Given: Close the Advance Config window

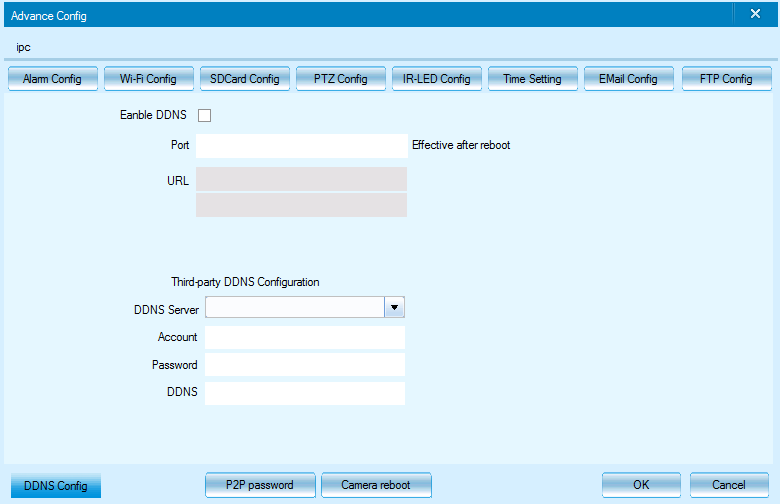Looking at the screenshot, I should [x=755, y=14].
